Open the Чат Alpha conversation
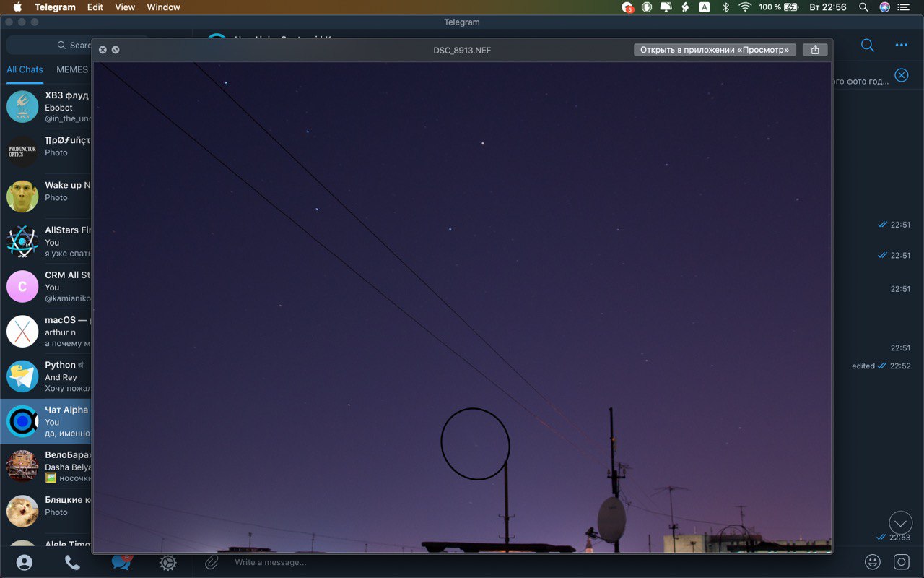Screen dimensions: 924x578 (x=46, y=421)
